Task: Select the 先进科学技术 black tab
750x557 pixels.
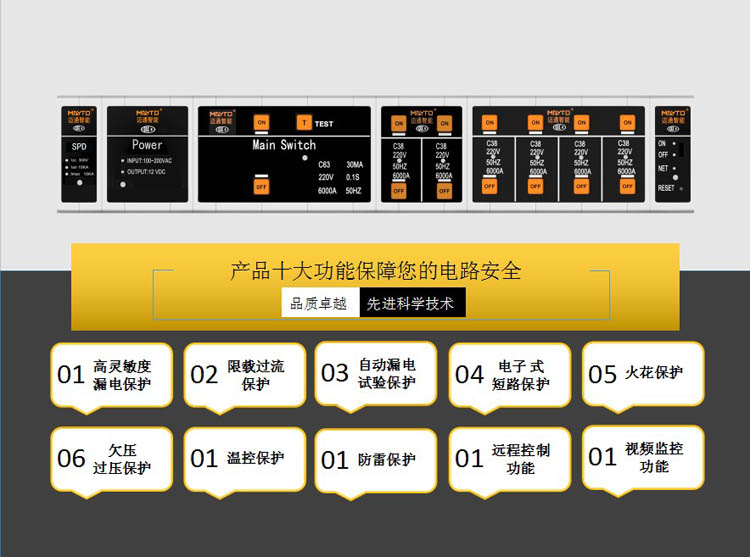Action: (412, 303)
